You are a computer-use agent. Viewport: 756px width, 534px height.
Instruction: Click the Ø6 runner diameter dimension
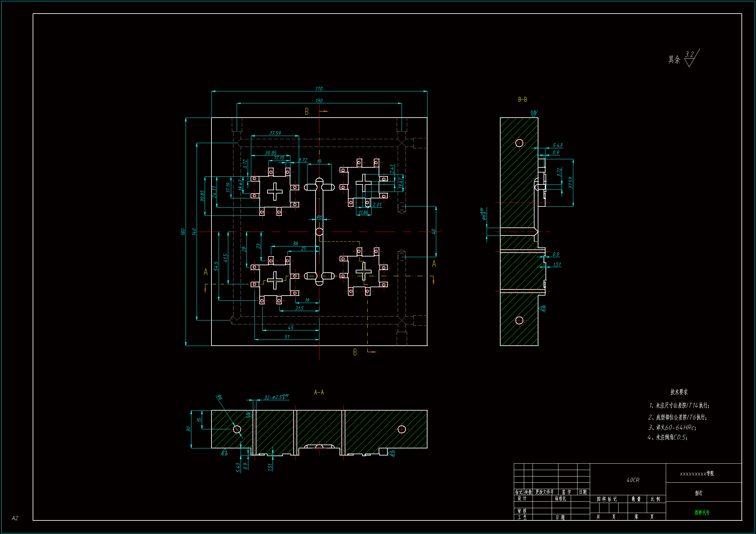[319, 217]
